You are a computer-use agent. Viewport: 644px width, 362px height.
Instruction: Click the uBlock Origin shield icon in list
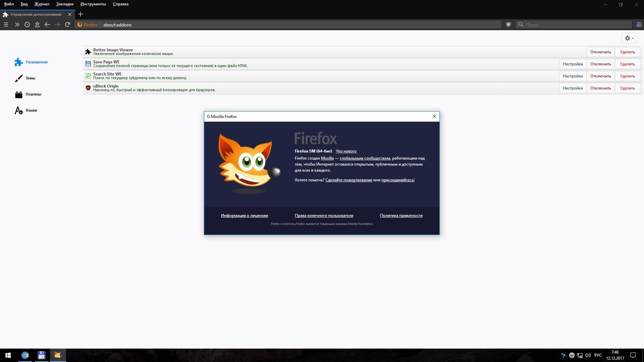click(88, 88)
